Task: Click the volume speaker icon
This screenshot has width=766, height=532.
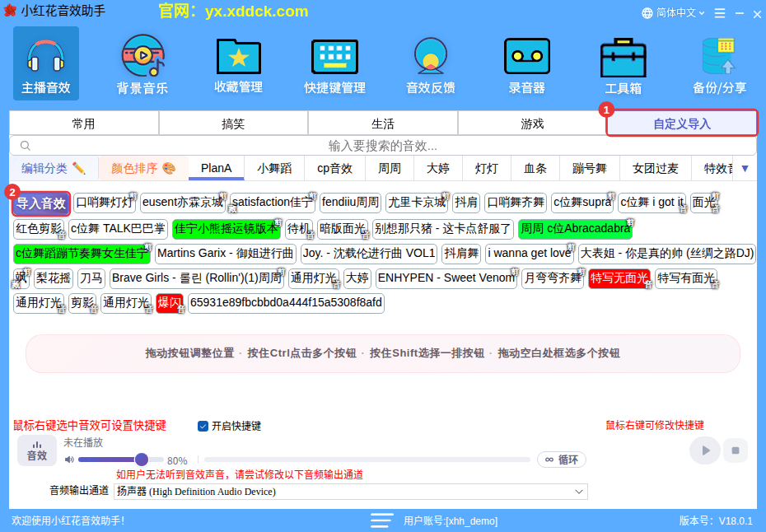Action: (x=69, y=460)
